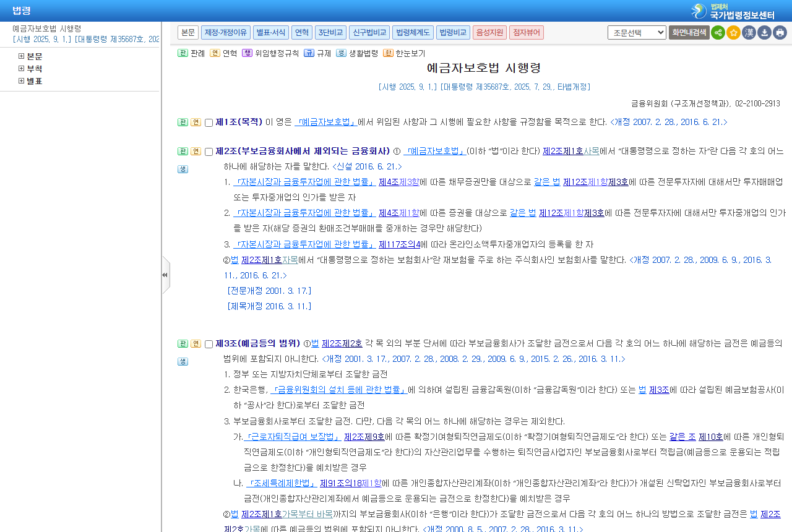The height and width of the screenshot is (532, 792).
Task: Click the 연 icon beside 제2조
Action: click(x=196, y=151)
